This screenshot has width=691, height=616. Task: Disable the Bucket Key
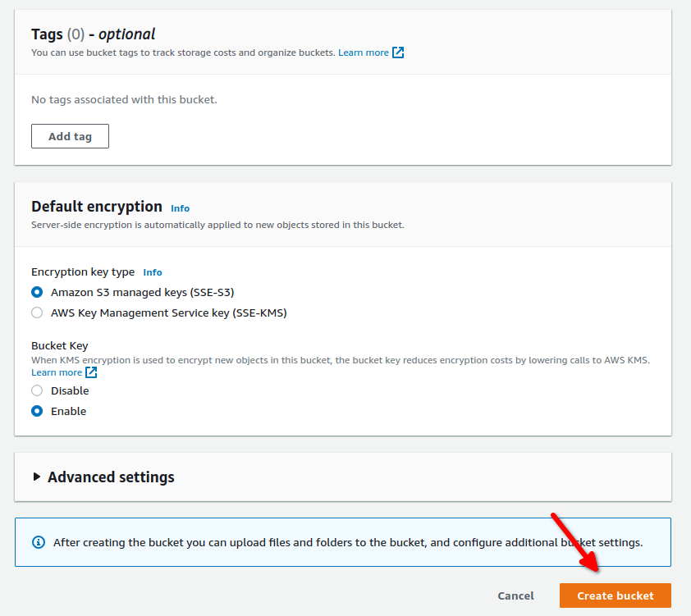[x=35, y=390]
